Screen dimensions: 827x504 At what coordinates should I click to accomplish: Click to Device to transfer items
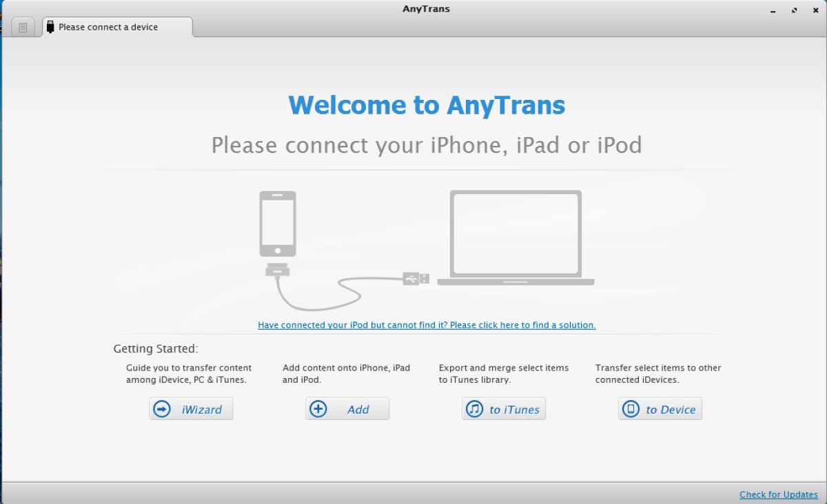coord(660,408)
